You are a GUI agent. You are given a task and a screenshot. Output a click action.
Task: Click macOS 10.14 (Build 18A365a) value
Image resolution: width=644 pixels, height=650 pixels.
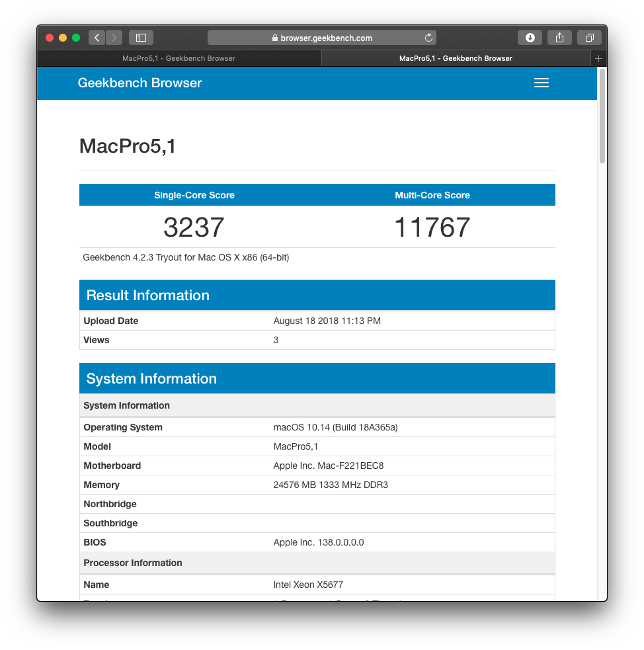pyautogui.click(x=336, y=427)
